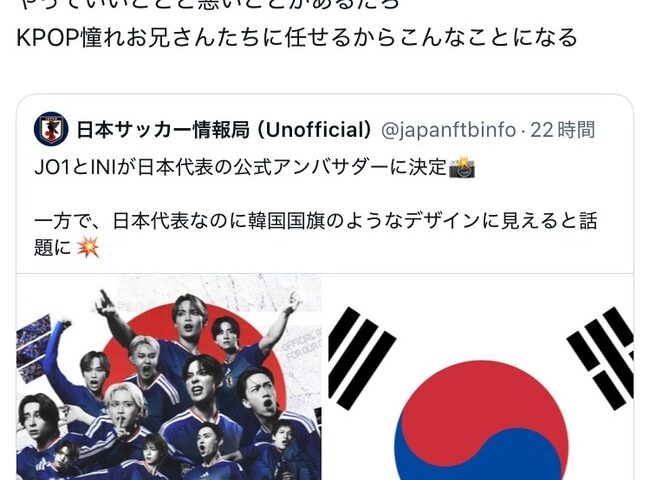Screen dimensions: 650x480
Task: Open the @japanftbinfo handle link
Action: coord(448,130)
